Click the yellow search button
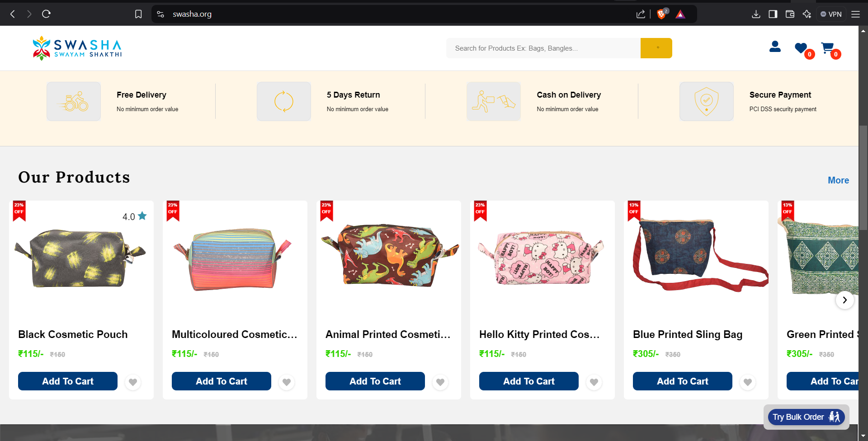 (656, 48)
